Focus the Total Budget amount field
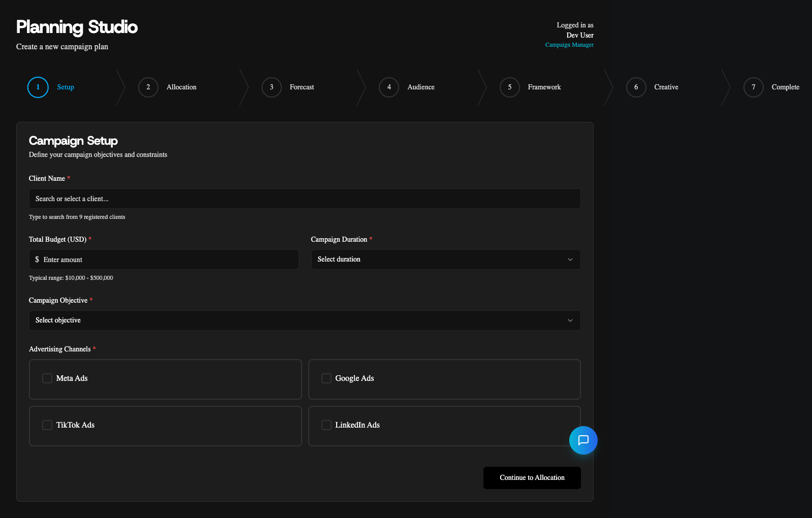The width and height of the screenshot is (812, 518). (x=168, y=260)
